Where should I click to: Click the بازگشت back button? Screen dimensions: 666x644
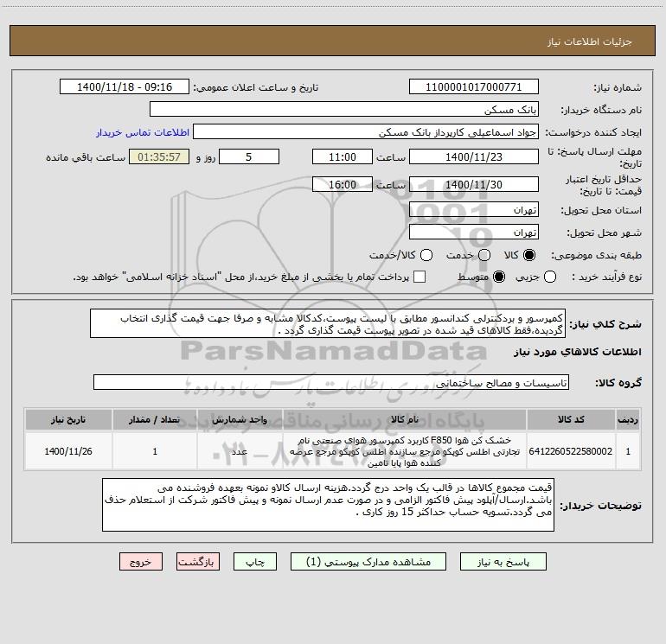[x=198, y=562]
